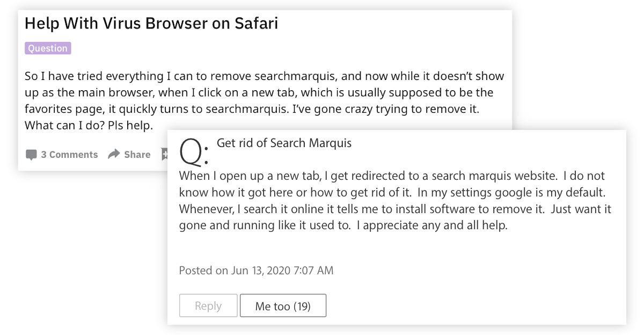Click the share arrow icon
Viewport: 644px width, 335px height.
click(113, 155)
